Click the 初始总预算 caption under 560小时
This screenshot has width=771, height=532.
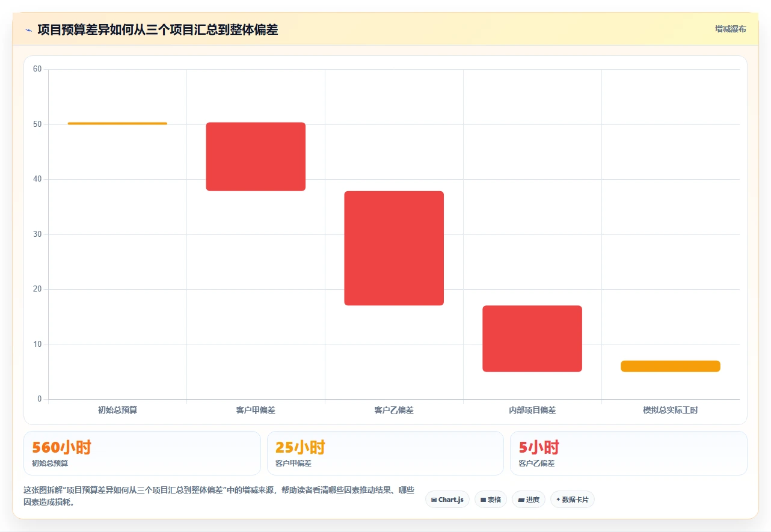coord(50,463)
